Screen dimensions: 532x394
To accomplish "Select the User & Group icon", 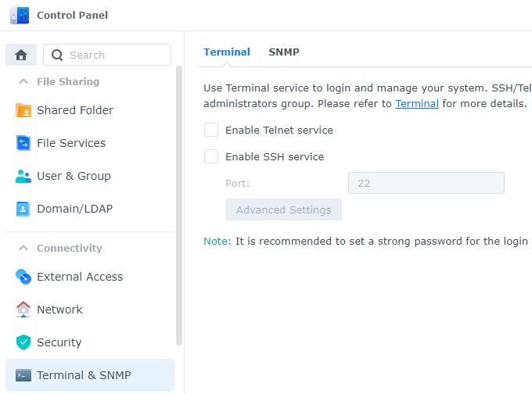I will click(23, 176).
